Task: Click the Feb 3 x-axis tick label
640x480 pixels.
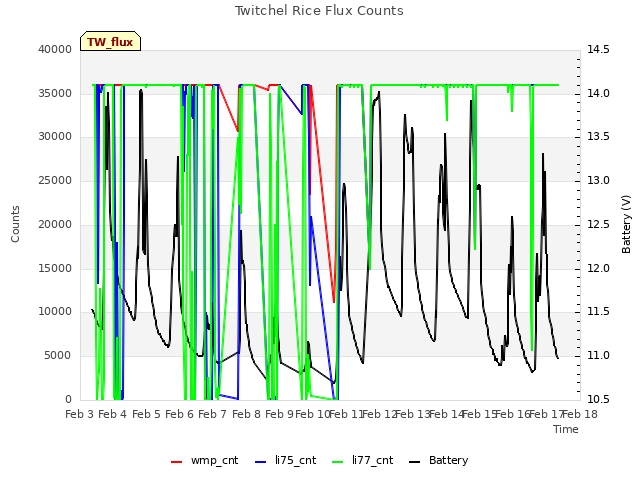Action: [x=80, y=414]
